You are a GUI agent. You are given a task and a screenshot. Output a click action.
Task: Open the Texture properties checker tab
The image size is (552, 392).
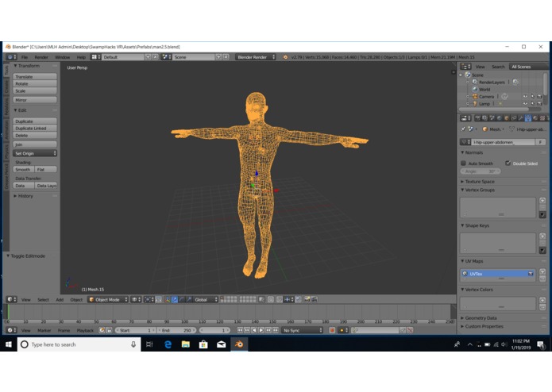click(x=542, y=118)
